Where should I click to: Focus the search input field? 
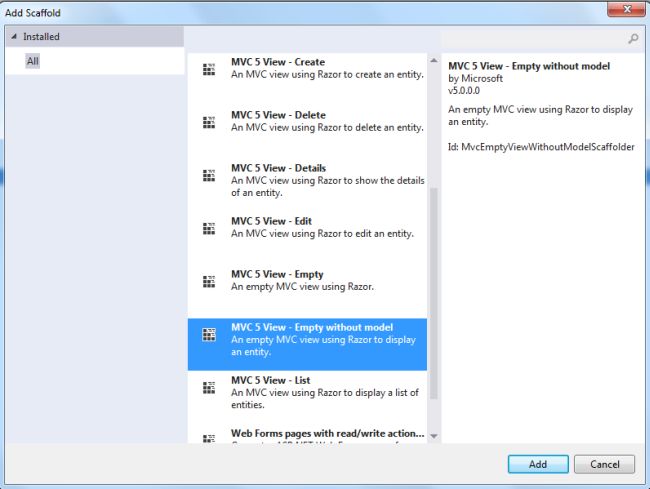click(533, 39)
